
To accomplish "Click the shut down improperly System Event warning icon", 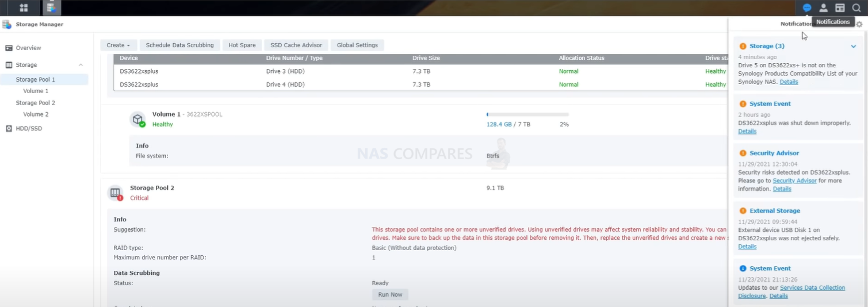I will pos(743,104).
